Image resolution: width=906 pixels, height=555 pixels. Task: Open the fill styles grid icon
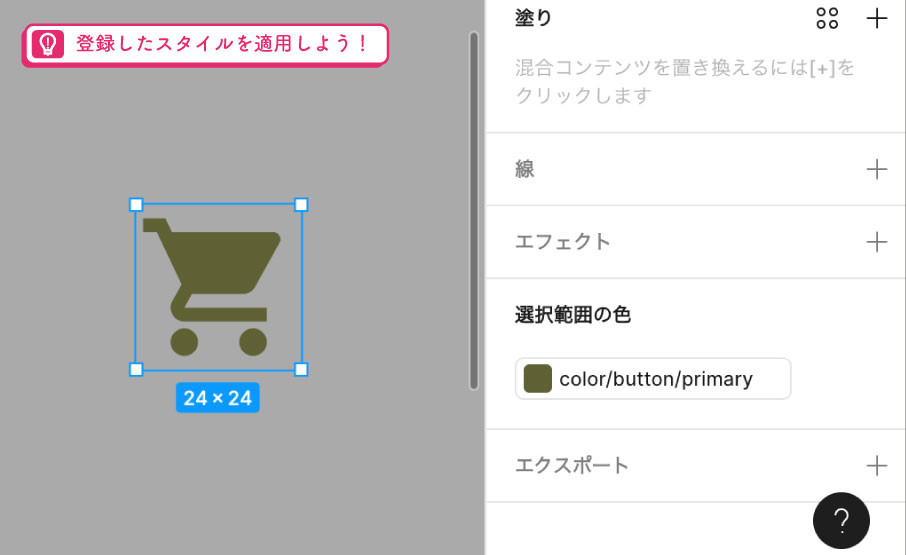click(827, 18)
